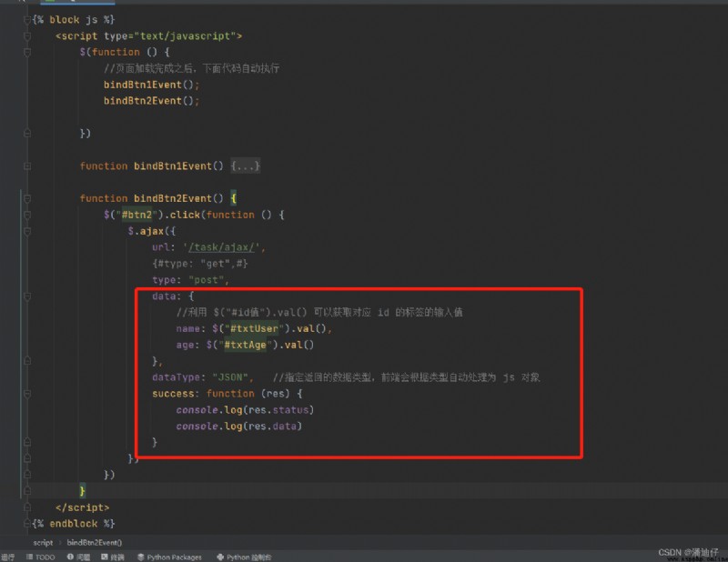The image size is (728, 562).
Task: Click fold end marker beside '</script>'
Action: 27,507
